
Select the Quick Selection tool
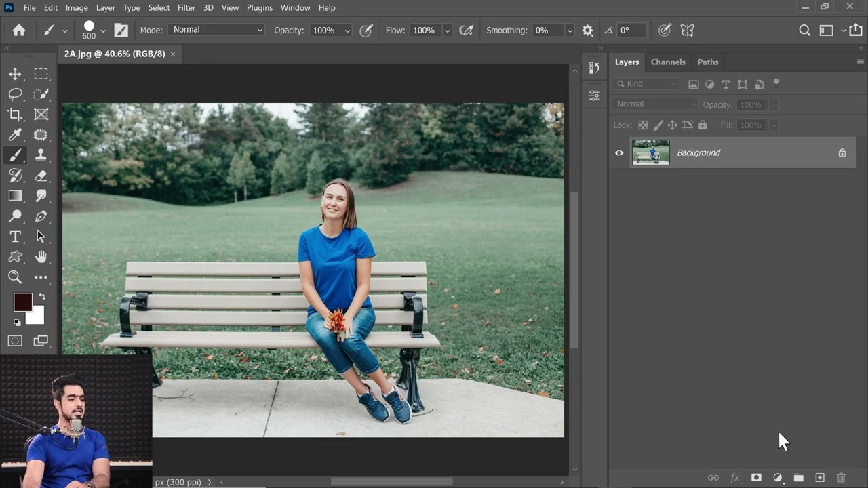(41, 94)
